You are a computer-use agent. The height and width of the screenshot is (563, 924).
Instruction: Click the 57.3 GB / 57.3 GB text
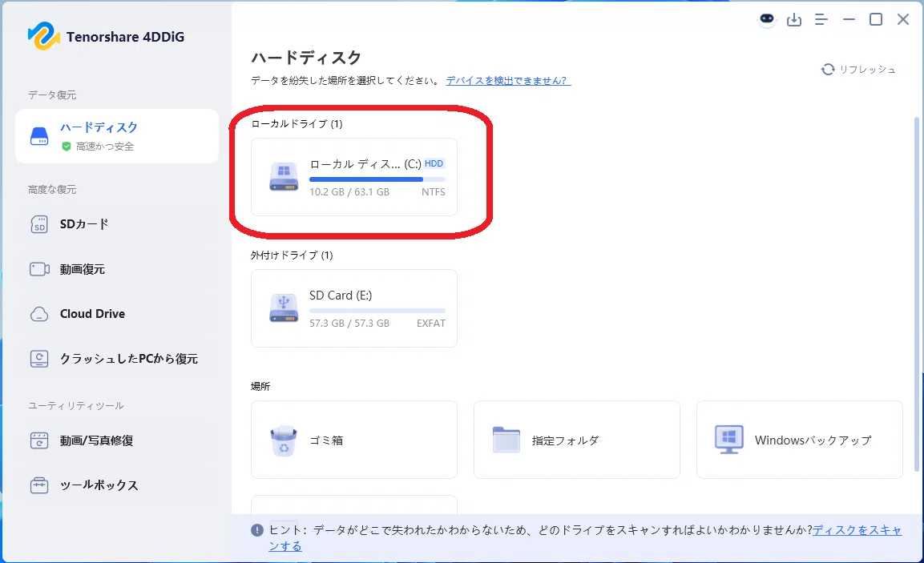(x=349, y=324)
